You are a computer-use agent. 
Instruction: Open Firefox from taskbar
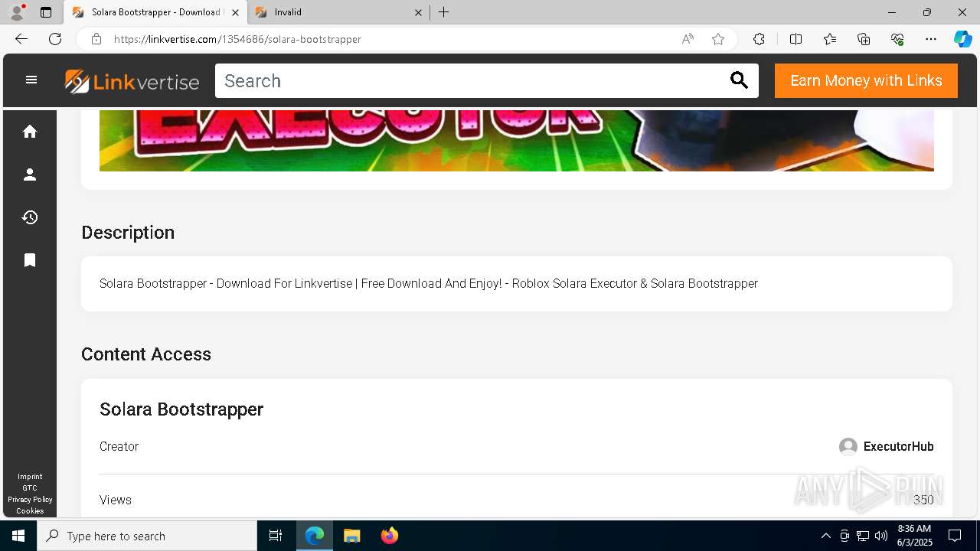[x=389, y=536]
